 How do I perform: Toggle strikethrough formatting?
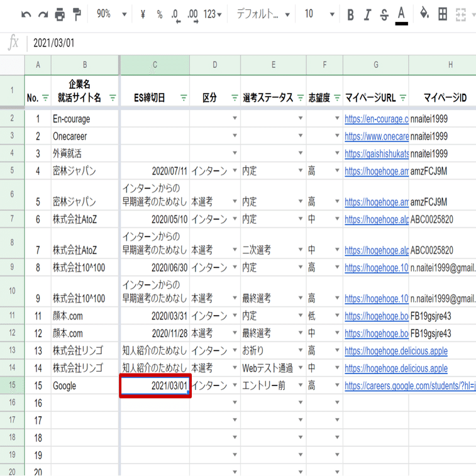[x=384, y=14]
